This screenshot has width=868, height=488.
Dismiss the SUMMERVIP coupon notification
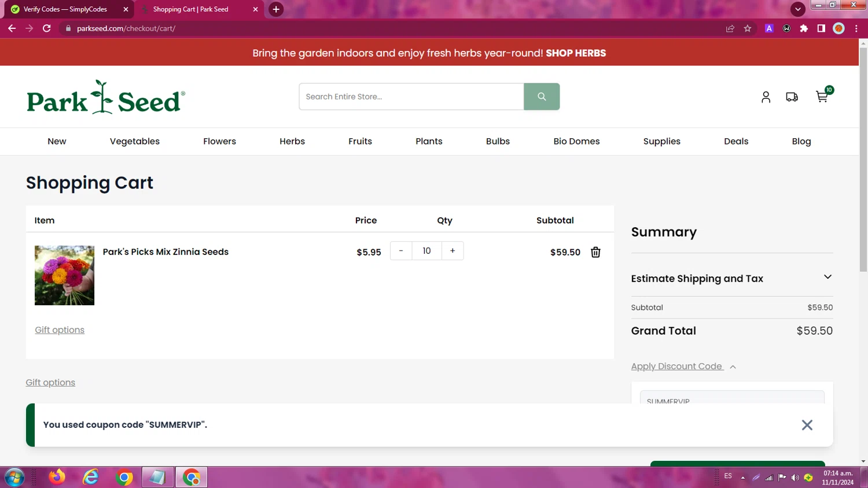point(807,425)
